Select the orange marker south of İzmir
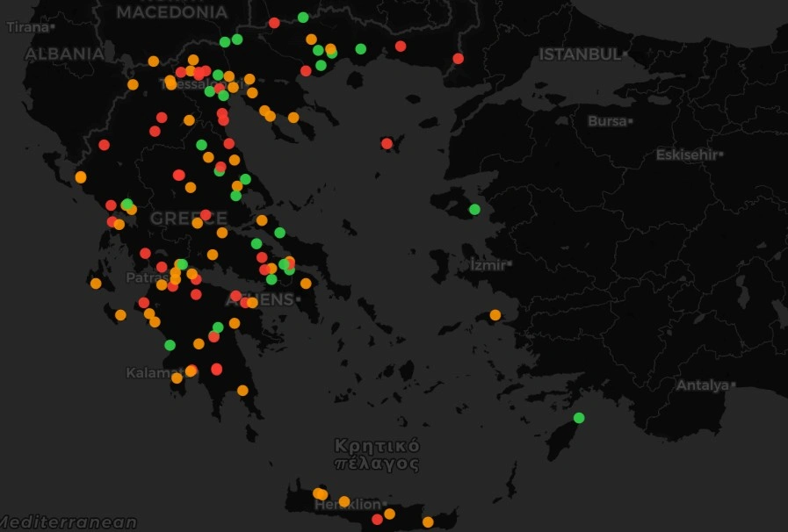Image resolution: width=788 pixels, height=532 pixels. pos(495,315)
